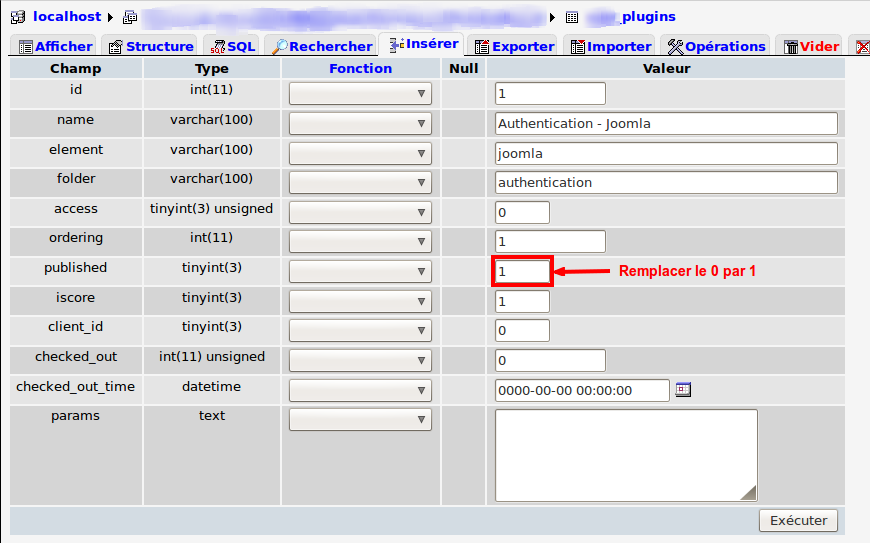
Task: Click the red X tab at far right
Action: point(861,46)
